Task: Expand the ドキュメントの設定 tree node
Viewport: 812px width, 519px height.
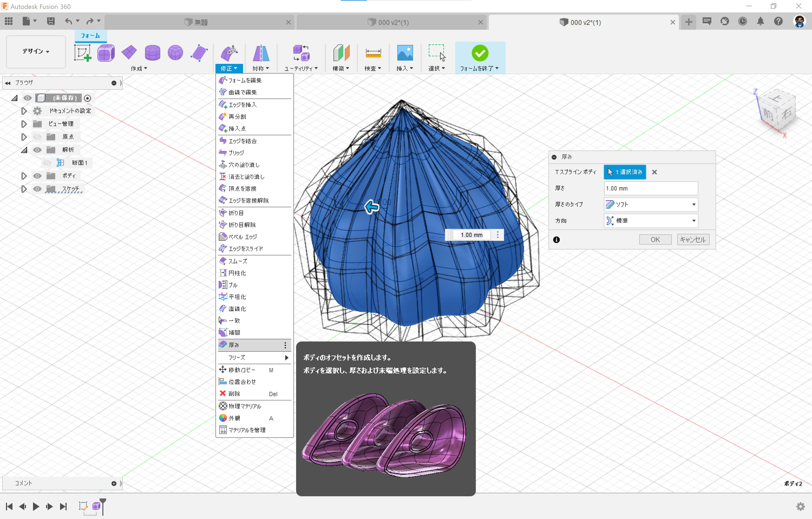Action: pos(24,111)
